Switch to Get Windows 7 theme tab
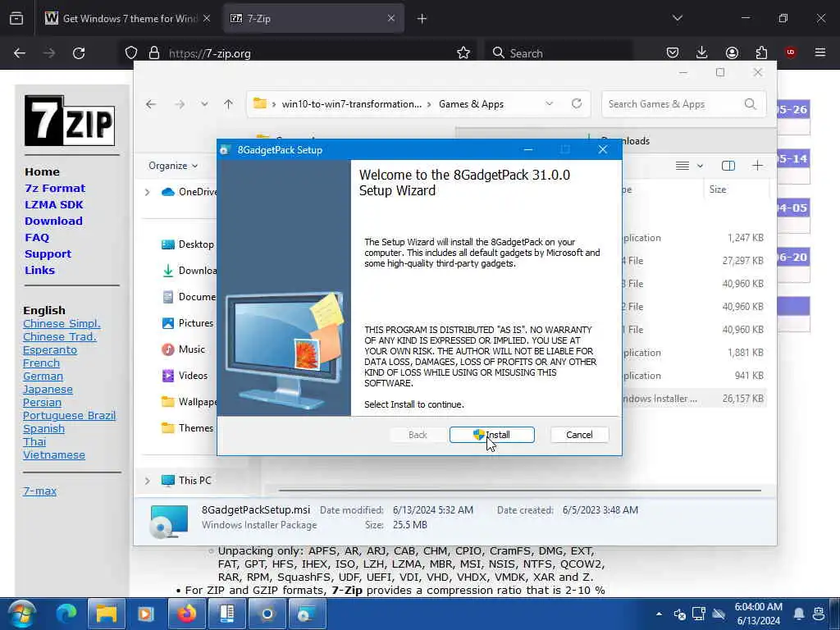The width and height of the screenshot is (840, 630). 129,19
